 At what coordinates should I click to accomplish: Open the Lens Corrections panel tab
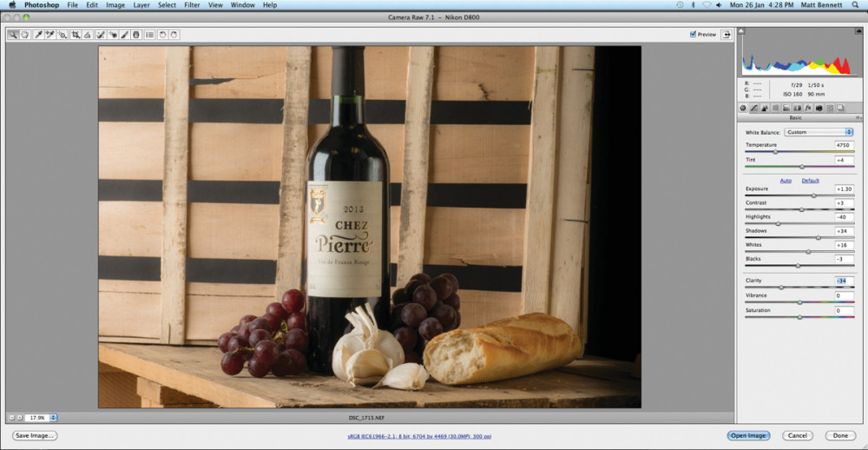[797, 108]
